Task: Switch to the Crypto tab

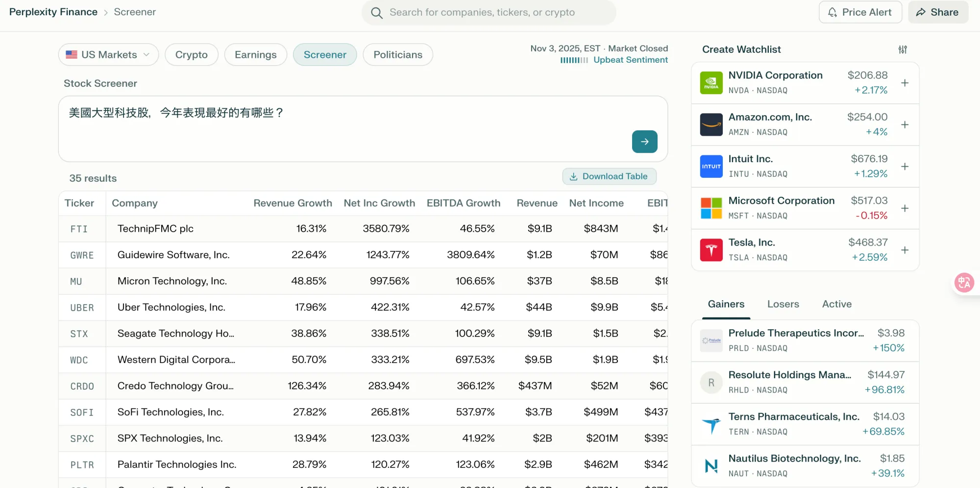Action: tap(191, 54)
